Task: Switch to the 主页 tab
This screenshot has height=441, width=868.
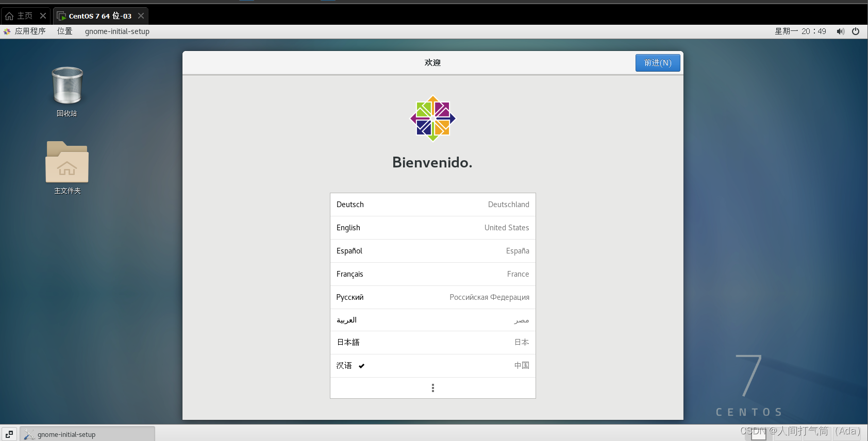Action: coord(25,16)
